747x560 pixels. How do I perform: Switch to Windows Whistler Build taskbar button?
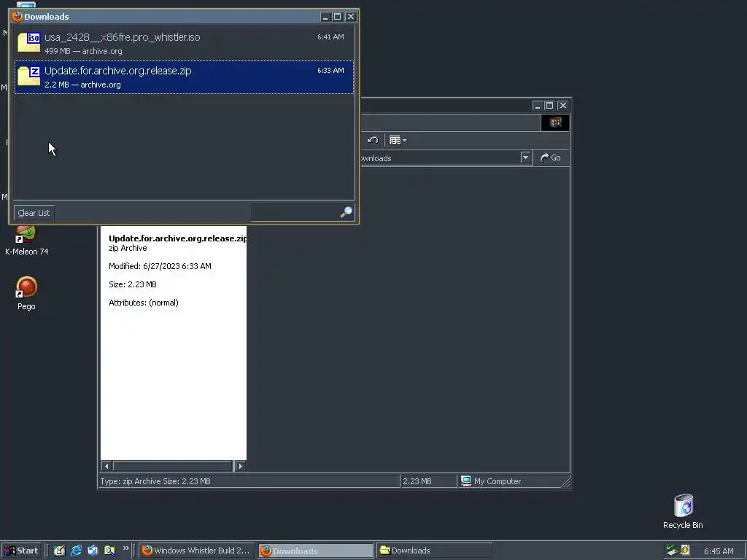coord(197,551)
